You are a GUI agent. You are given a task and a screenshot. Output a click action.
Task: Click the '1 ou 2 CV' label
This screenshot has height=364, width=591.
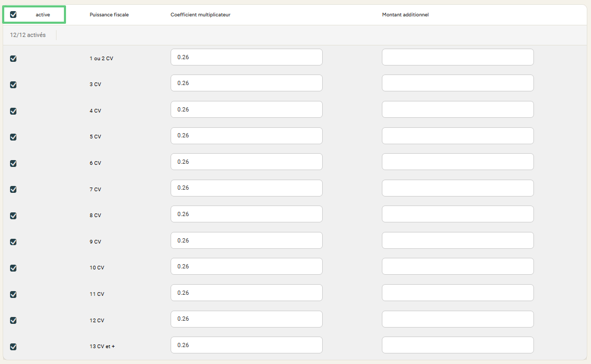pyautogui.click(x=101, y=59)
